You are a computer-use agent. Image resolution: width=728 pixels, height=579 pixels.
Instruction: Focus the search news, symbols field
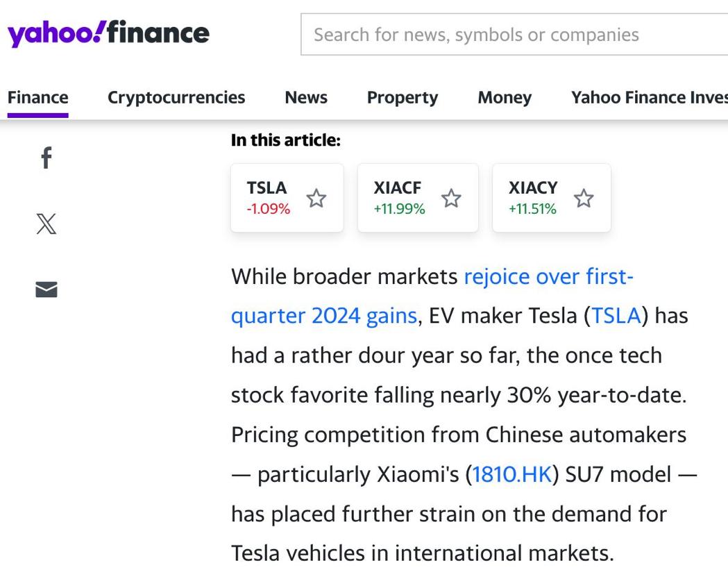click(x=514, y=34)
